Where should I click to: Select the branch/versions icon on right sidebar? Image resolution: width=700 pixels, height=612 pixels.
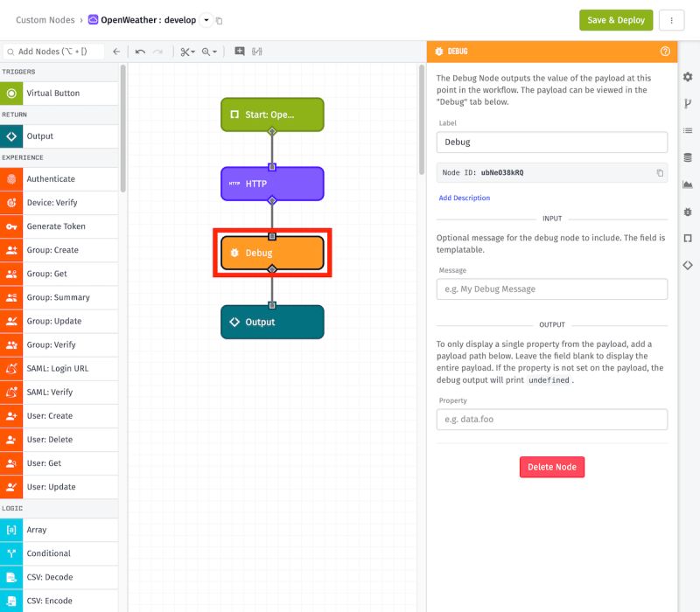(x=688, y=103)
